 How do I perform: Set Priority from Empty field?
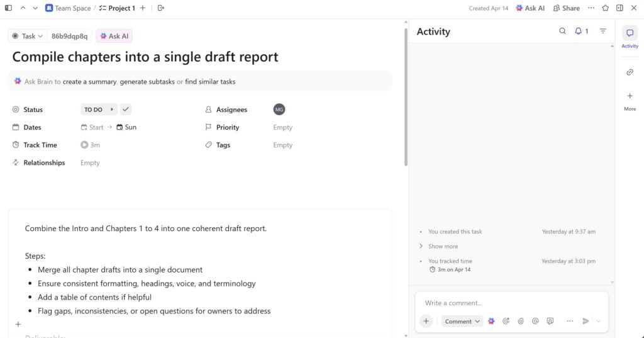pyautogui.click(x=282, y=127)
